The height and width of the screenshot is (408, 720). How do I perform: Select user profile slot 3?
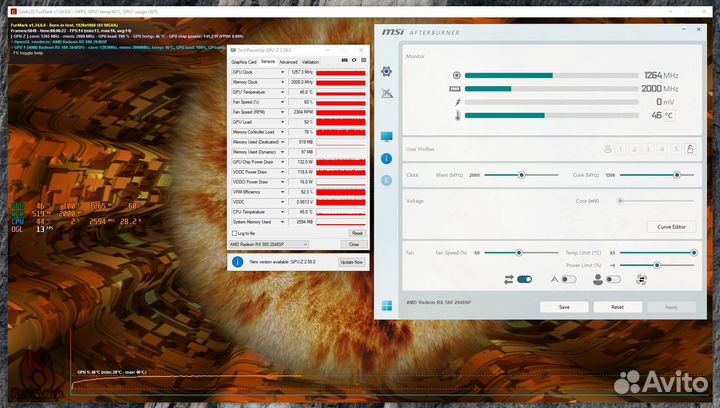tap(648, 149)
